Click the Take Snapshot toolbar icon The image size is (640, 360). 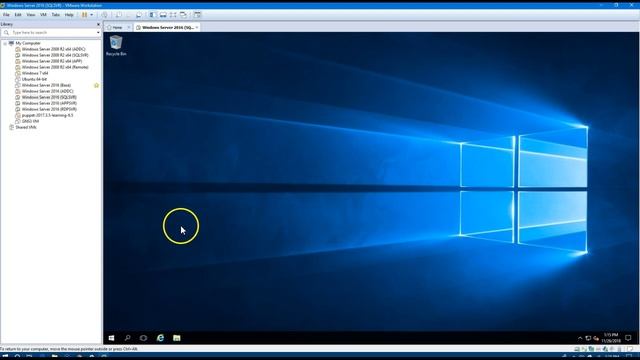click(118, 15)
